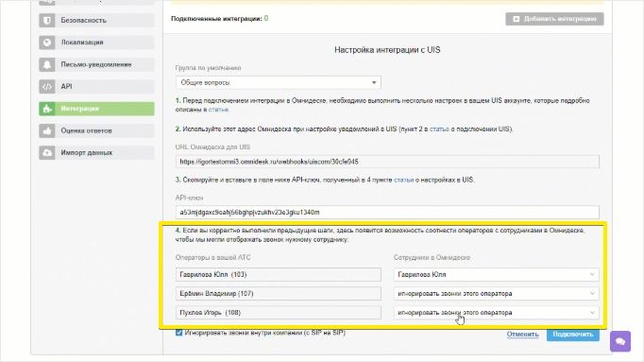Open the Импорт данных section
This screenshot has height=362, width=644.
[x=96, y=152]
